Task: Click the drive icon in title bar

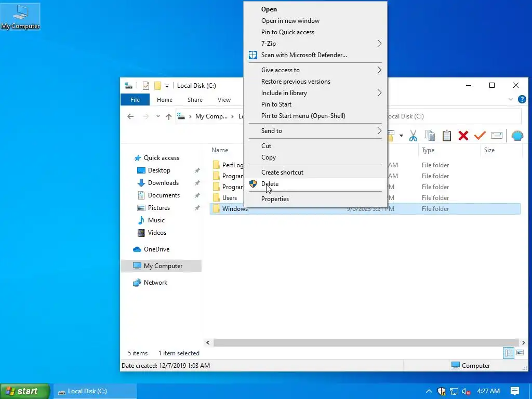Action: tap(128, 86)
